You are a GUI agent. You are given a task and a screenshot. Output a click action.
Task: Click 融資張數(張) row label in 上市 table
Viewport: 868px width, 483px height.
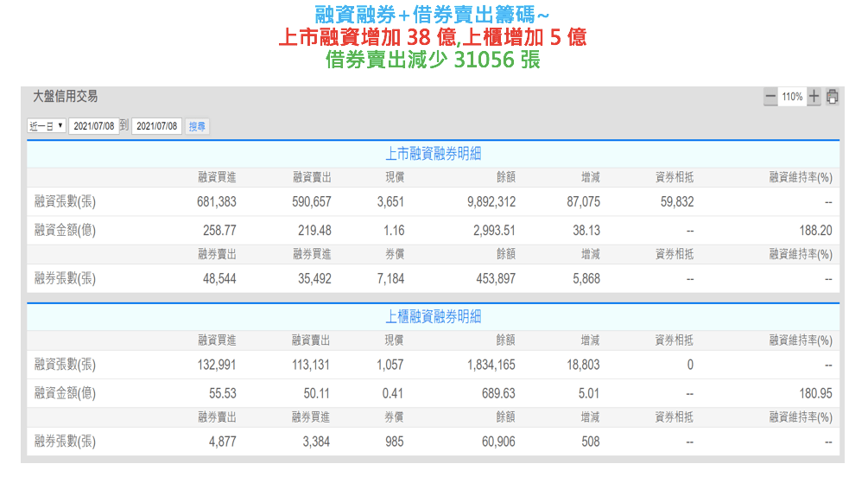(x=65, y=202)
